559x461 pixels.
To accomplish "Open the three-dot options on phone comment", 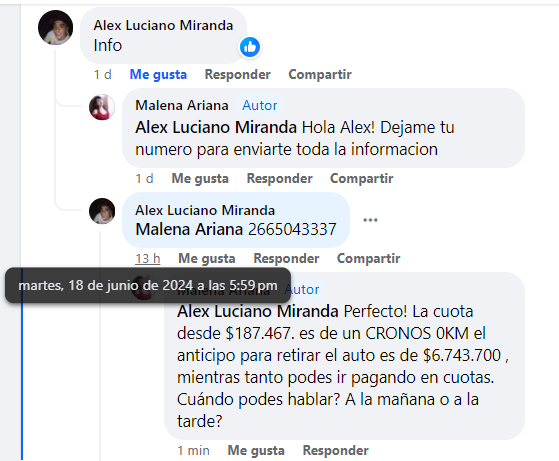I will (x=370, y=220).
